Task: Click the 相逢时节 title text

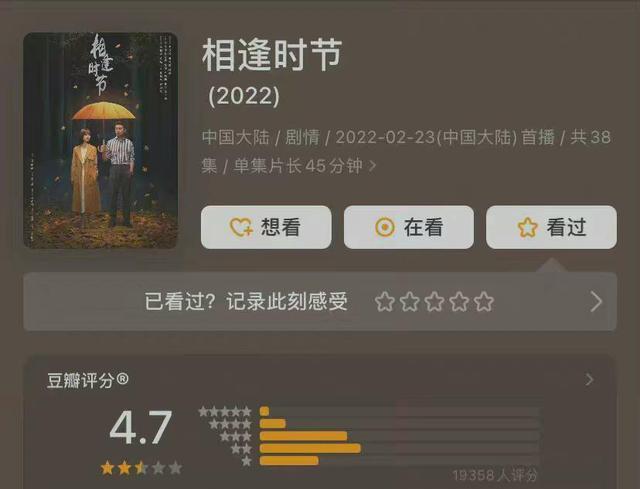Action: click(x=272, y=55)
